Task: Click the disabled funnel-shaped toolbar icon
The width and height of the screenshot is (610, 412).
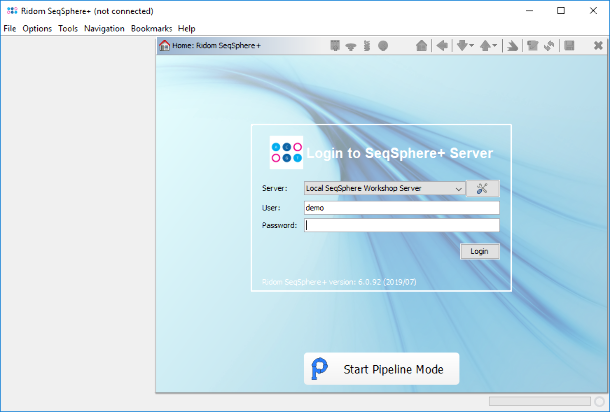Action: click(x=351, y=46)
